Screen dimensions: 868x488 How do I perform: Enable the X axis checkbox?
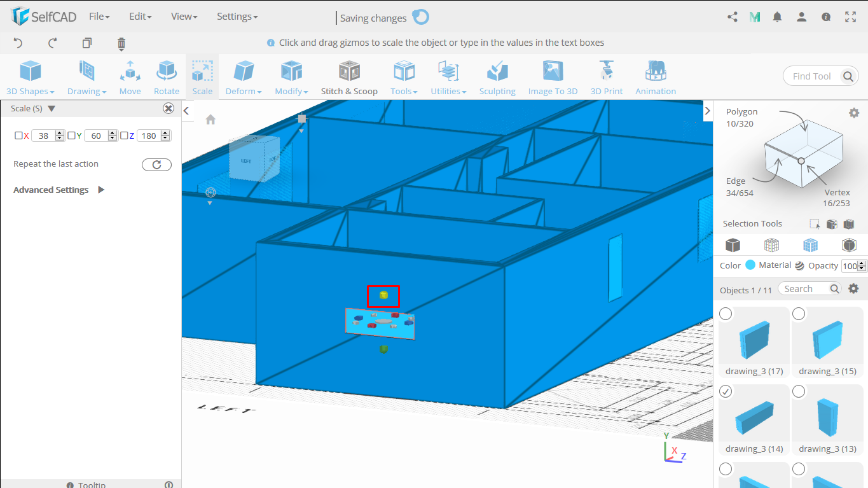(x=18, y=136)
